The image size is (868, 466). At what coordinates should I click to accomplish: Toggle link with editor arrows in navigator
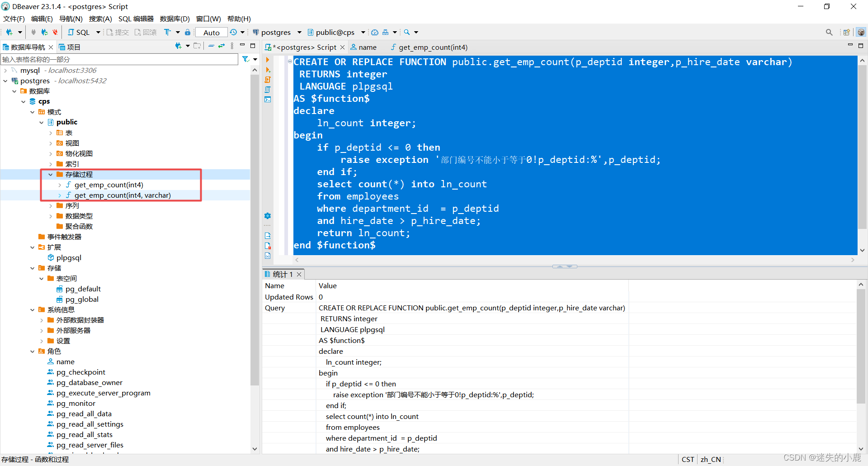(222, 46)
